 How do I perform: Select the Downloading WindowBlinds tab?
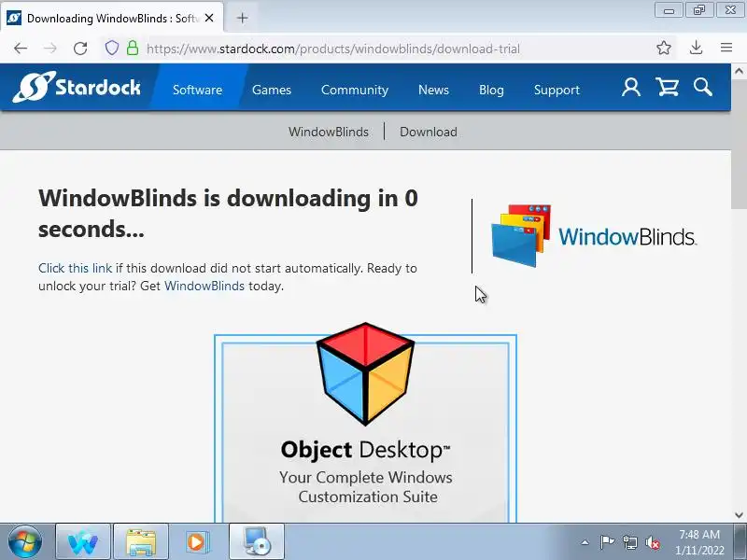coord(112,18)
